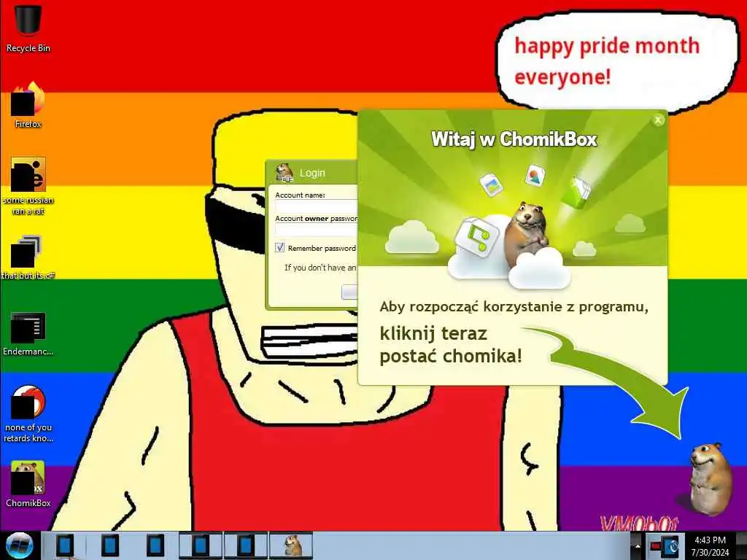Click the 'kliknij teraz postać chomika!' text
The width and height of the screenshot is (747, 560).
coord(451,345)
